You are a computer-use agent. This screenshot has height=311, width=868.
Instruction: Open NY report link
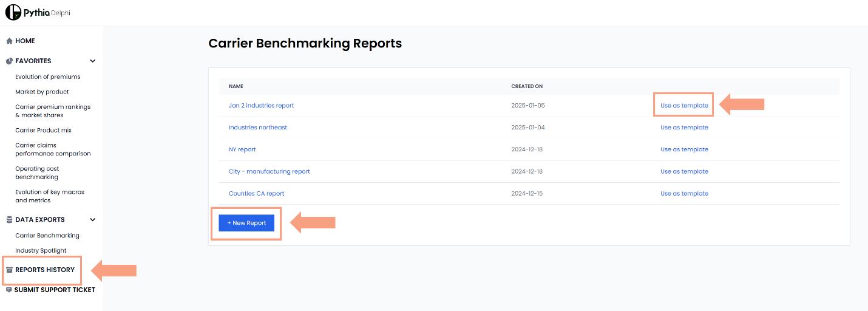click(242, 149)
